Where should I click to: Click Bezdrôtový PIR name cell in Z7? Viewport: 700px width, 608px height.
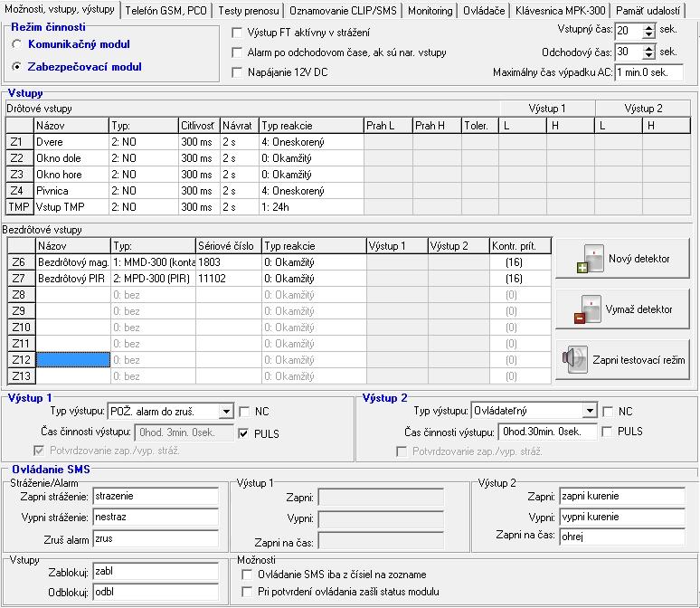click(72, 279)
